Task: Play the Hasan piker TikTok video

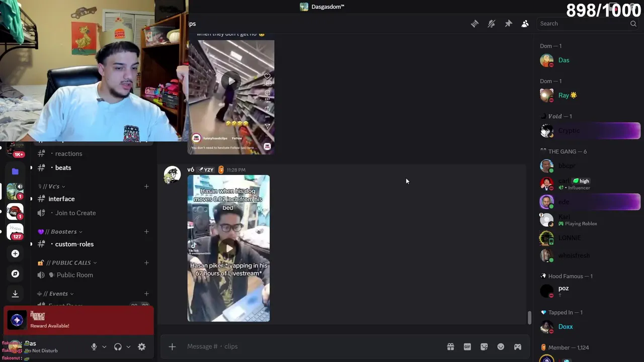Action: click(228, 248)
